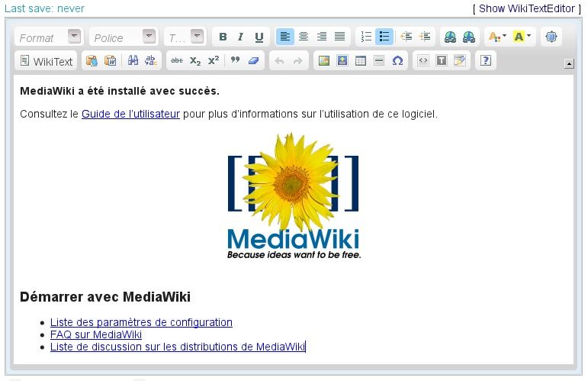
Task: Insert an image with the picture icon
Action: click(324, 61)
